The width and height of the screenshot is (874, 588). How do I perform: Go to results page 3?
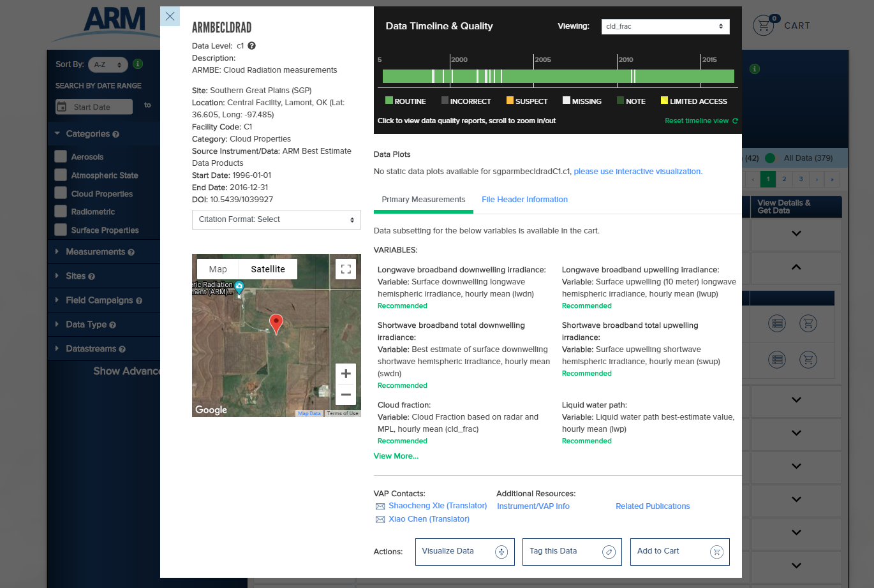[801, 179]
